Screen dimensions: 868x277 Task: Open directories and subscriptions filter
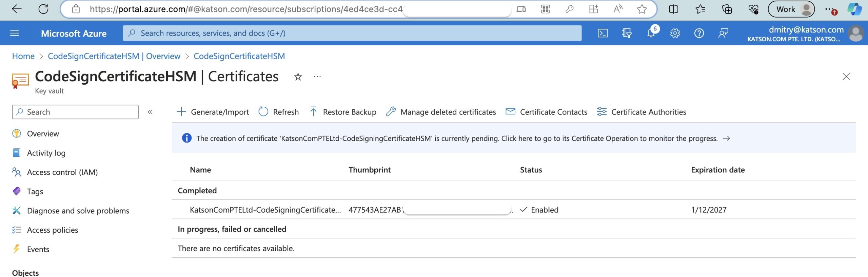click(627, 33)
